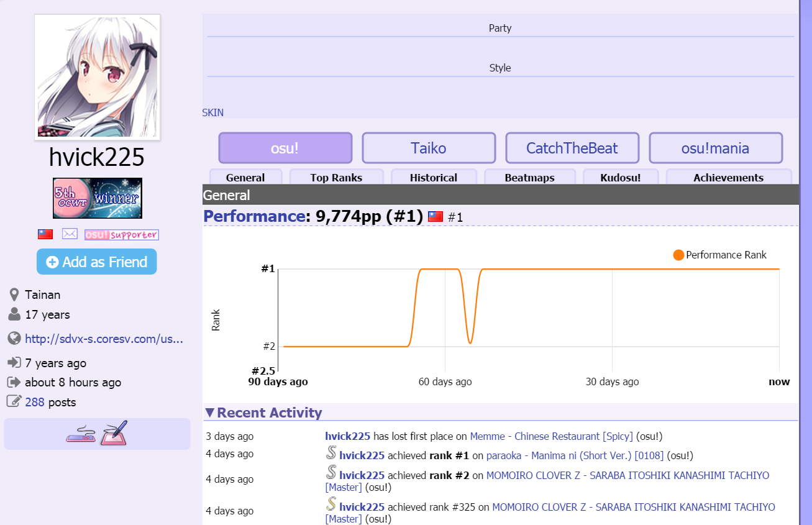Viewport: 812px width, 525px height.
Task: Click the Party section heading
Action: (x=500, y=28)
